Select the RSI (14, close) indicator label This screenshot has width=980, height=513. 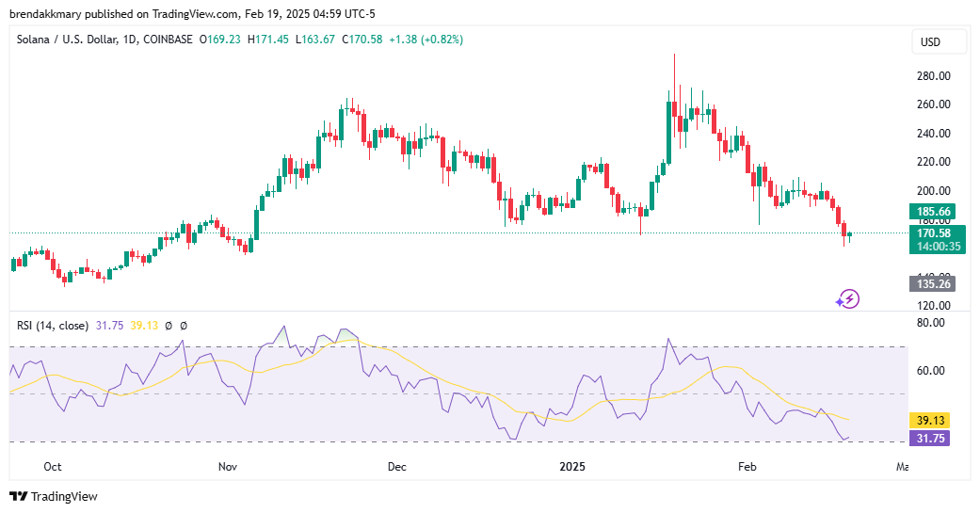coord(52,326)
